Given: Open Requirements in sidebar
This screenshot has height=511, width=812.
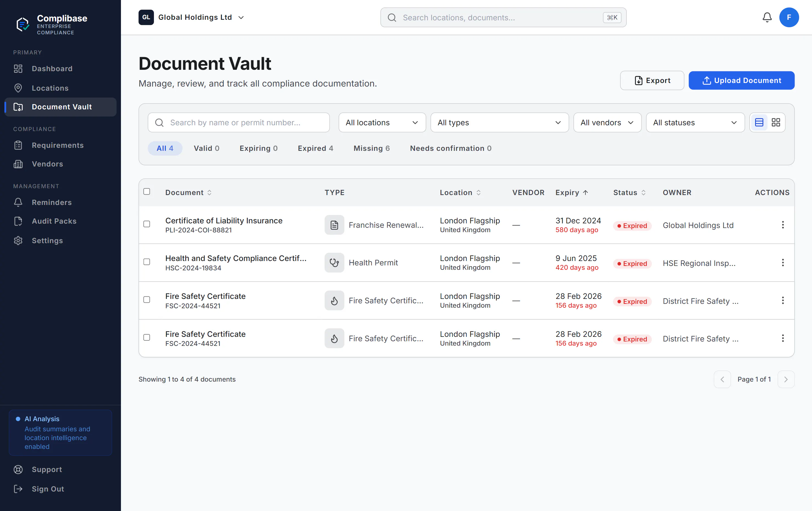Looking at the screenshot, I should (x=60, y=145).
